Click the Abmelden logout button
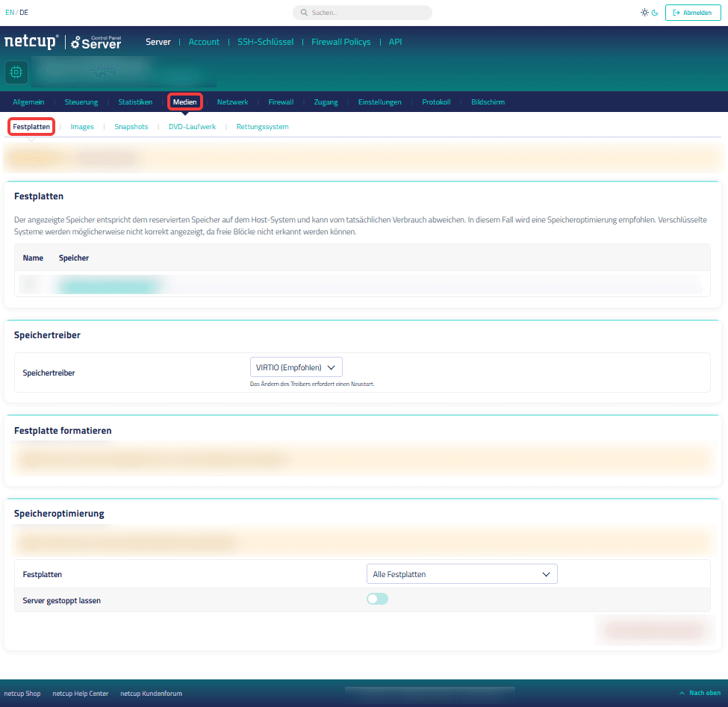 pos(693,13)
